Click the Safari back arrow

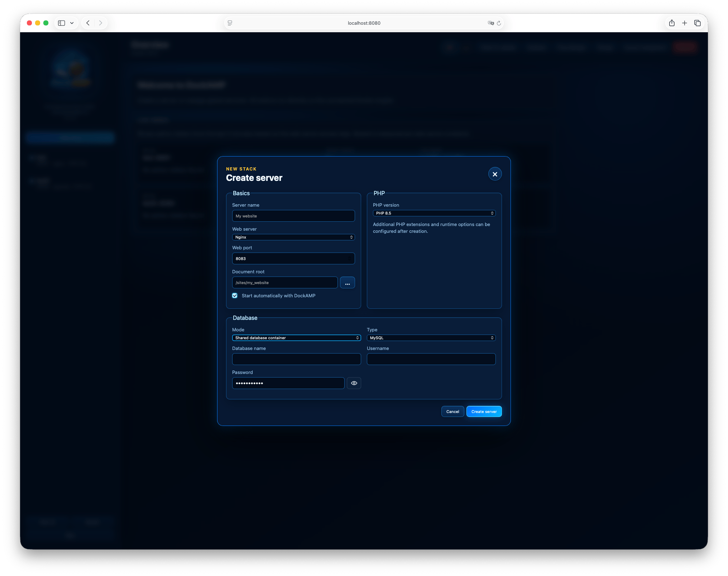pyautogui.click(x=88, y=23)
